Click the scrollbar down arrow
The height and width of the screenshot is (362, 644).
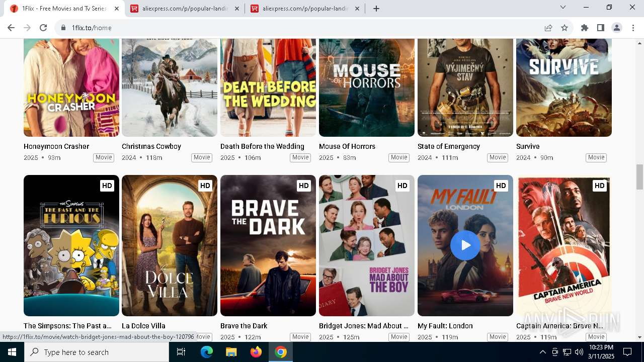point(639,337)
